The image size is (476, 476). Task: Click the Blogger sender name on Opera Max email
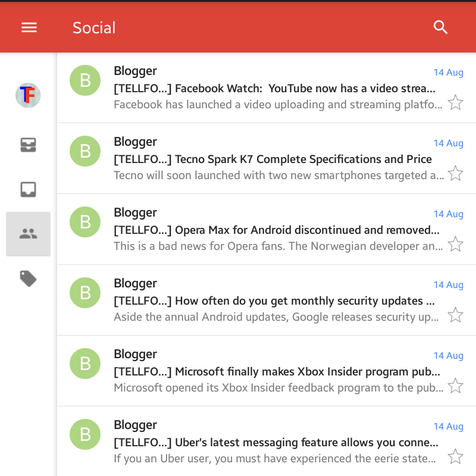coord(135,213)
